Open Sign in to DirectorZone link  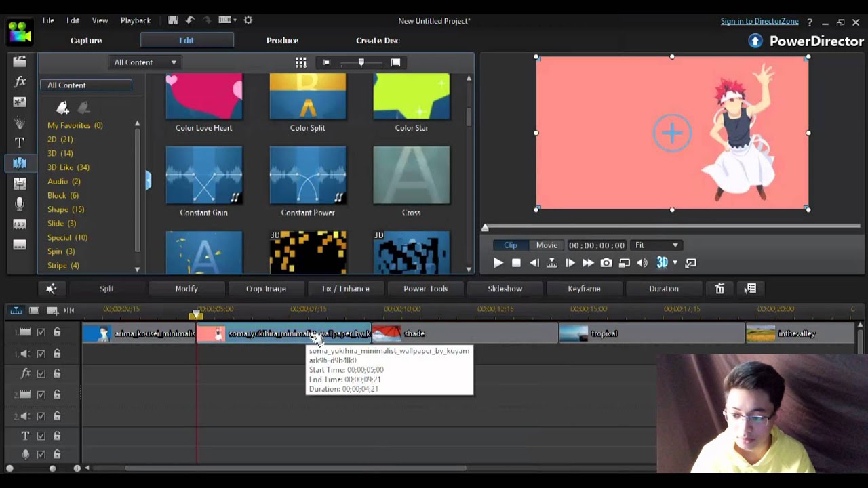pos(759,22)
